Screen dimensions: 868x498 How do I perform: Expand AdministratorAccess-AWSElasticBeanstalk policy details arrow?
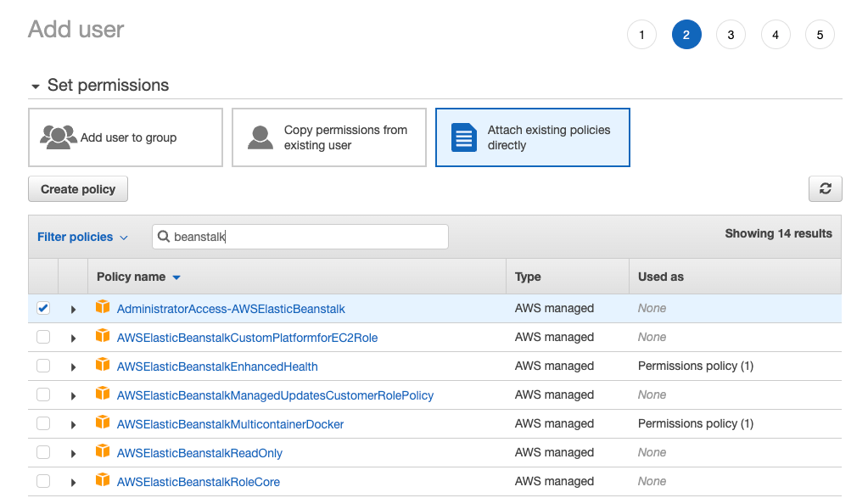point(73,310)
